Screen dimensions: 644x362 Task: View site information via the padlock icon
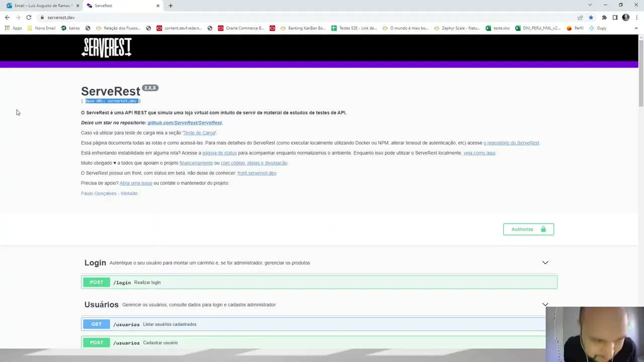(42, 18)
